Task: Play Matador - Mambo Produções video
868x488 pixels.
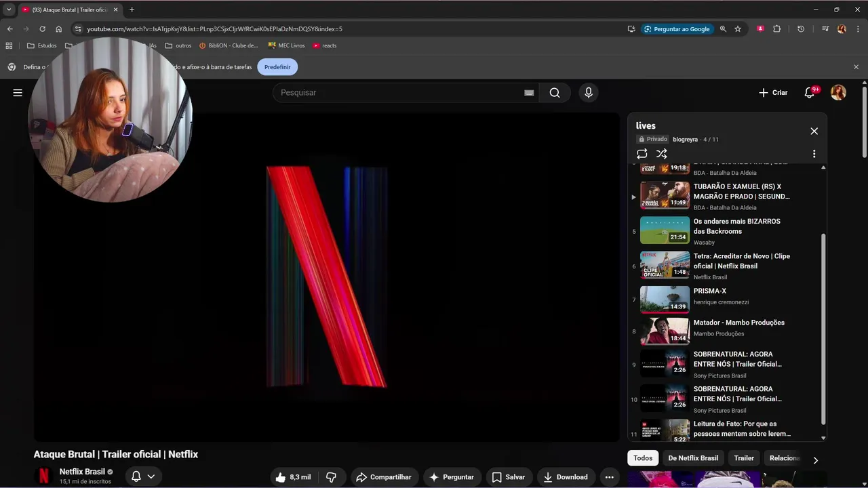Action: click(726, 331)
